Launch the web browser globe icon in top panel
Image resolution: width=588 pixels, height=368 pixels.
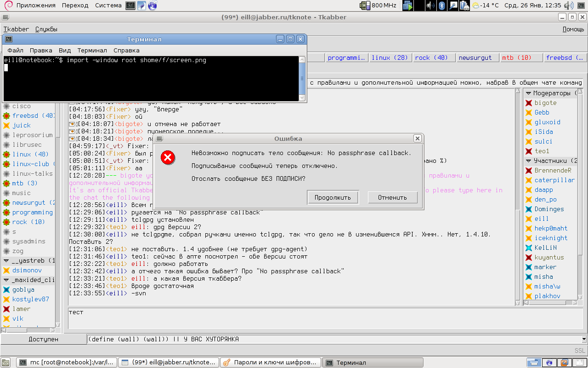[153, 6]
